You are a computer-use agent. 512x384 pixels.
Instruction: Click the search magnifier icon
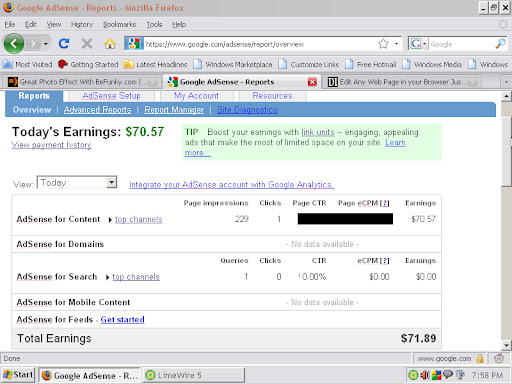point(501,44)
